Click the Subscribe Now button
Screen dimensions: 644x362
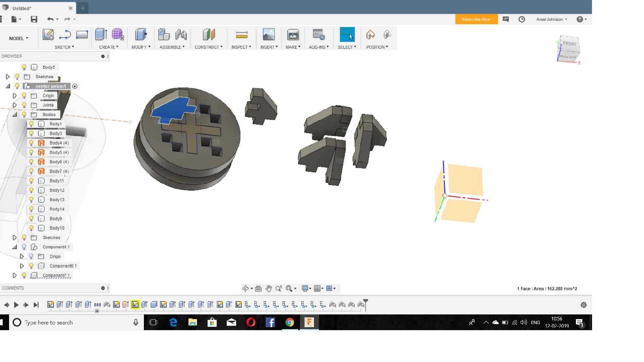(476, 19)
